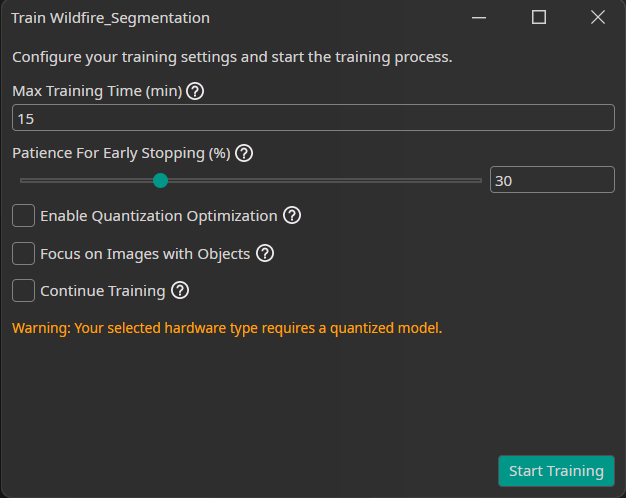The image size is (626, 498).
Task: Maximize the training dialog window
Action: (x=539, y=17)
